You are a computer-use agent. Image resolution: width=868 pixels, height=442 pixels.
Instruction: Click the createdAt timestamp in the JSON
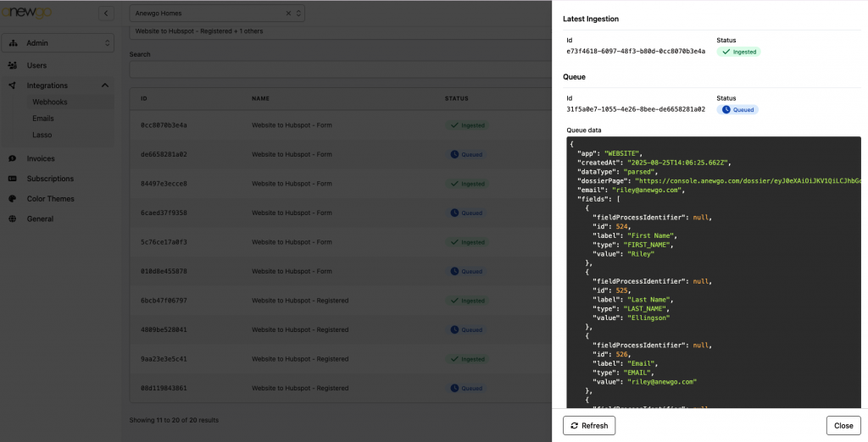coord(679,163)
